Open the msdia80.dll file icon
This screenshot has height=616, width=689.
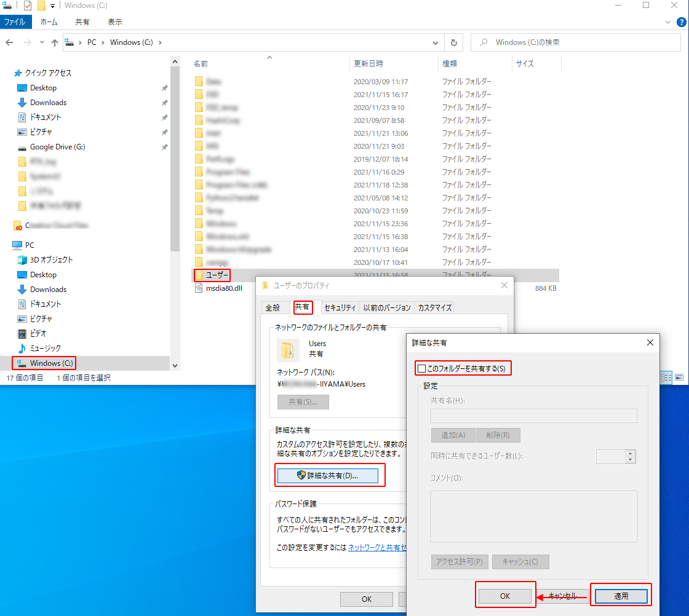(199, 288)
